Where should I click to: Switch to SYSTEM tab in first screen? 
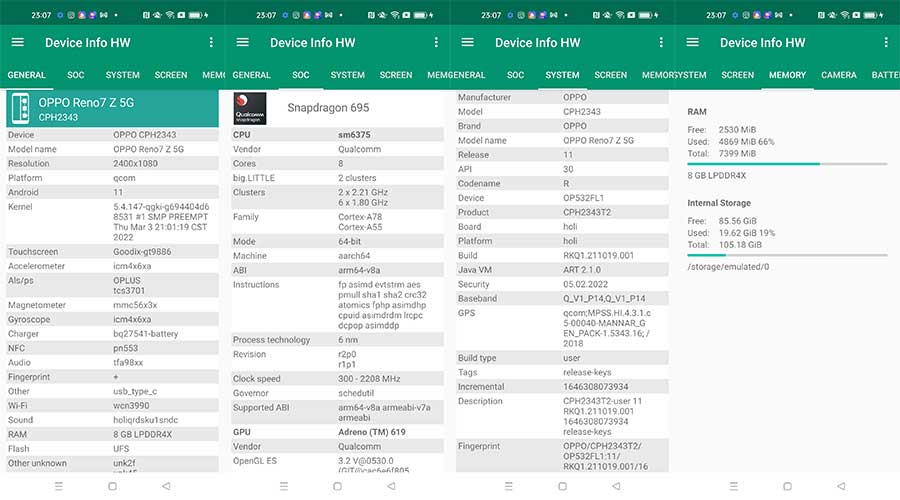123,75
